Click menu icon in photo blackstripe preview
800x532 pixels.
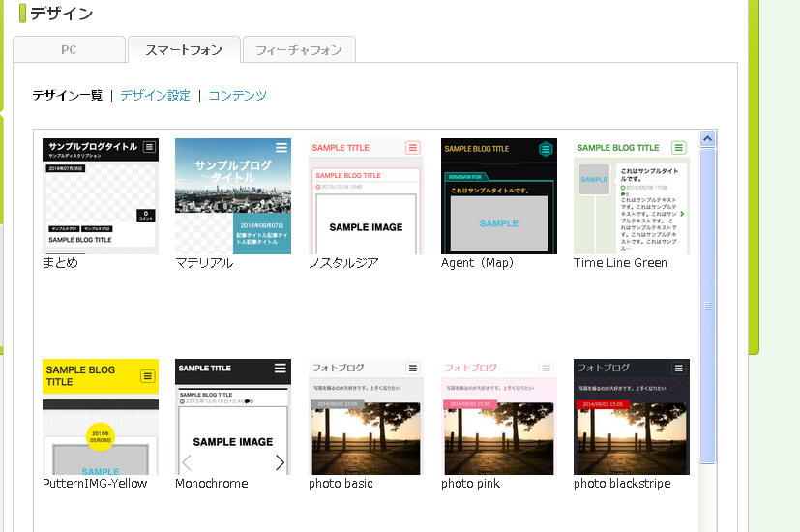[678, 369]
